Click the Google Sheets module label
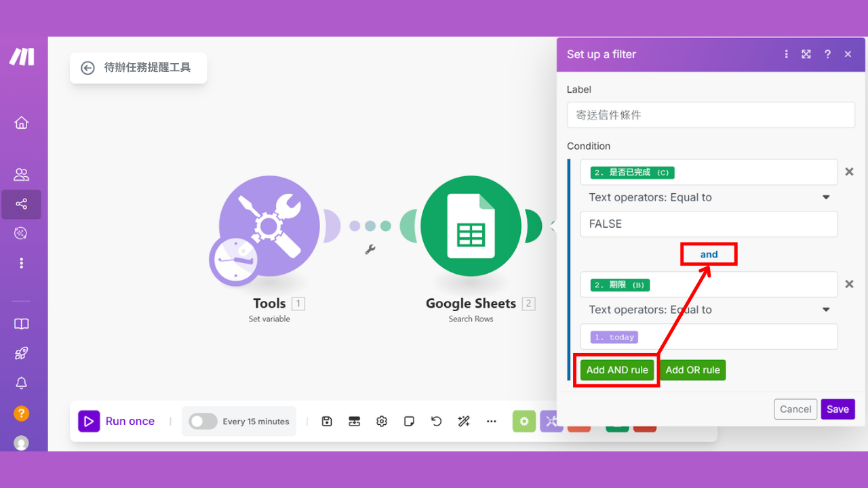Screen dimensions: 868x488 471,304
